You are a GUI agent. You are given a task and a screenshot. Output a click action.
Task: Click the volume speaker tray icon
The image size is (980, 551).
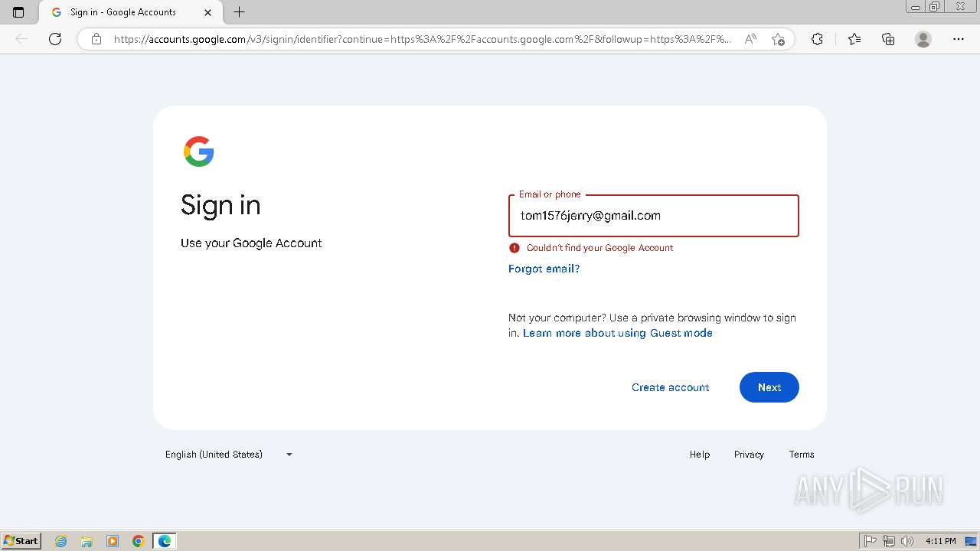coord(907,541)
